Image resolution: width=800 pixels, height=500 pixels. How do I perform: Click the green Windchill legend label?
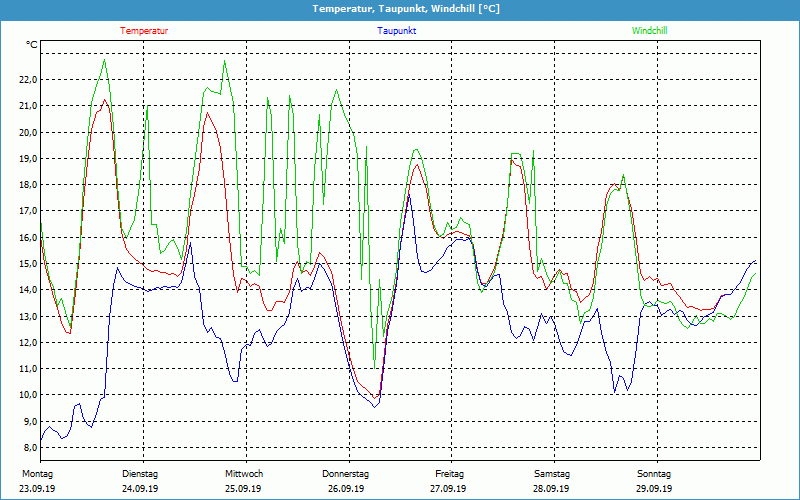point(649,31)
